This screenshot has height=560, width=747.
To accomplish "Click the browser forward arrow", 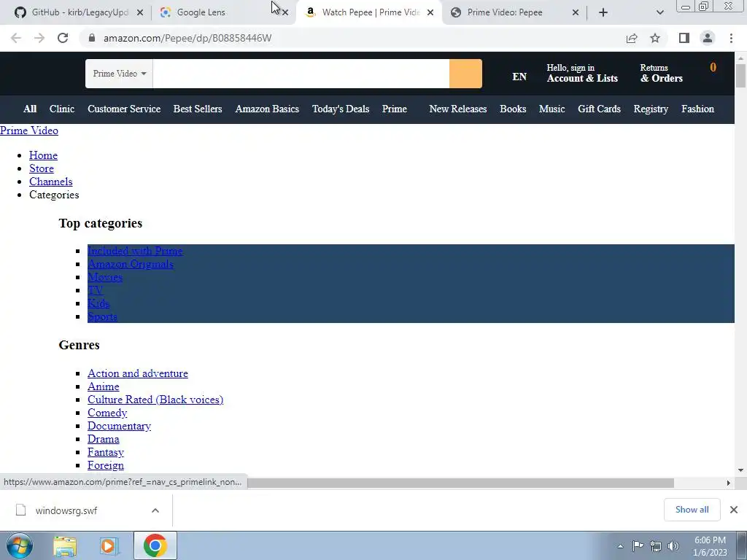I will [x=39, y=38].
